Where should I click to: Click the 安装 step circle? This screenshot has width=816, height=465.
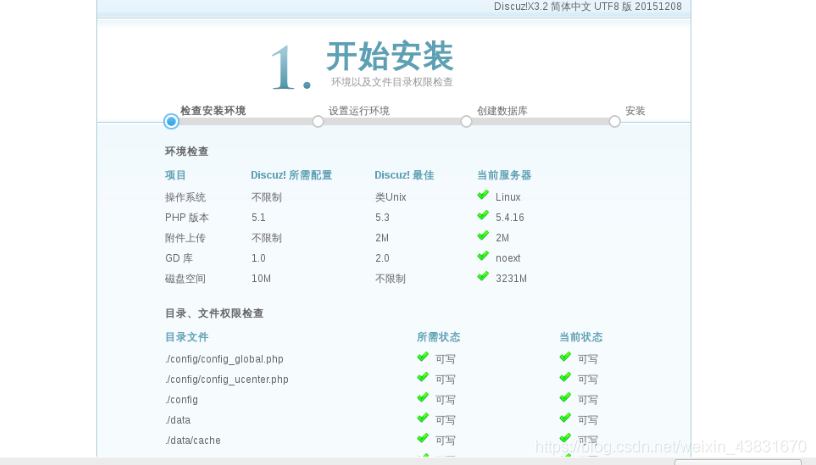click(615, 121)
